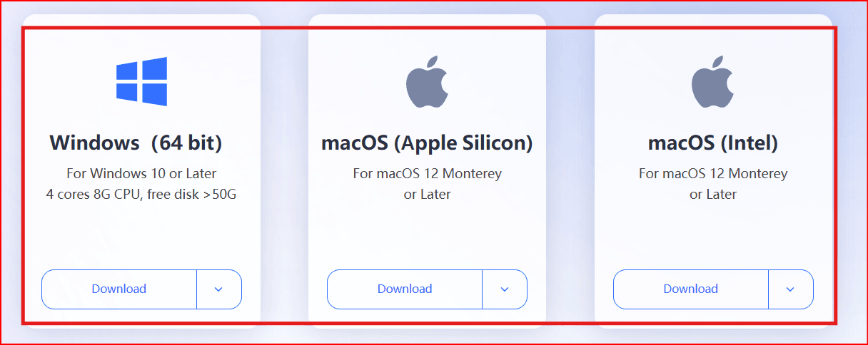Click the '4 cores 8G CPU' requirement line
The height and width of the screenshot is (345, 868).
pyautogui.click(x=141, y=194)
